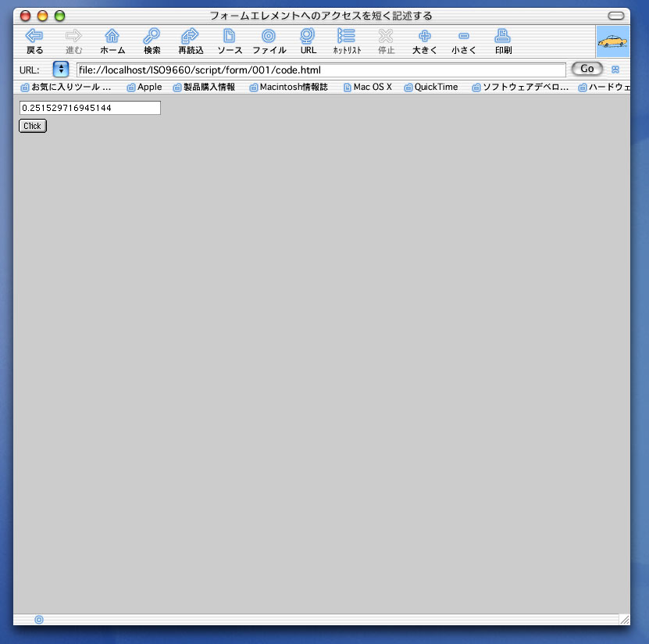649x644 pixels.
Task: Open the ソフトウェアデベロ... bookmark folder
Action: pyautogui.click(x=520, y=87)
